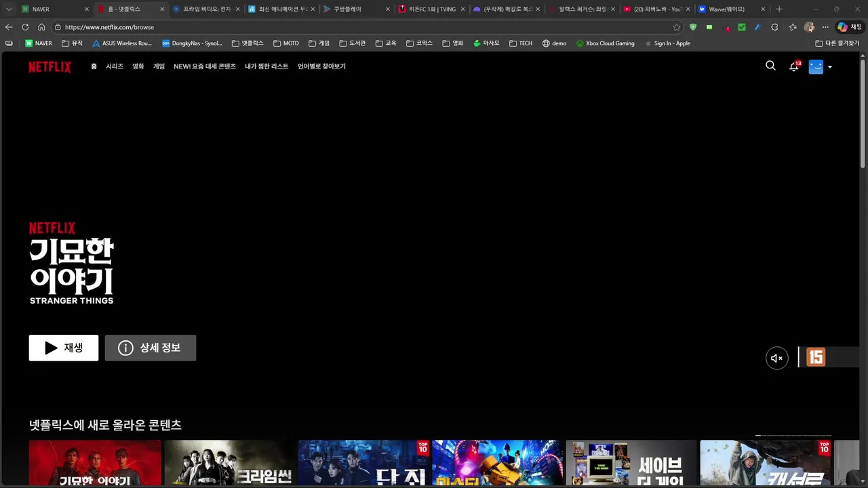Screen dimensions: 868x488
Task: Expand the 다른 즐겨찾기 folder
Action: pos(837,43)
